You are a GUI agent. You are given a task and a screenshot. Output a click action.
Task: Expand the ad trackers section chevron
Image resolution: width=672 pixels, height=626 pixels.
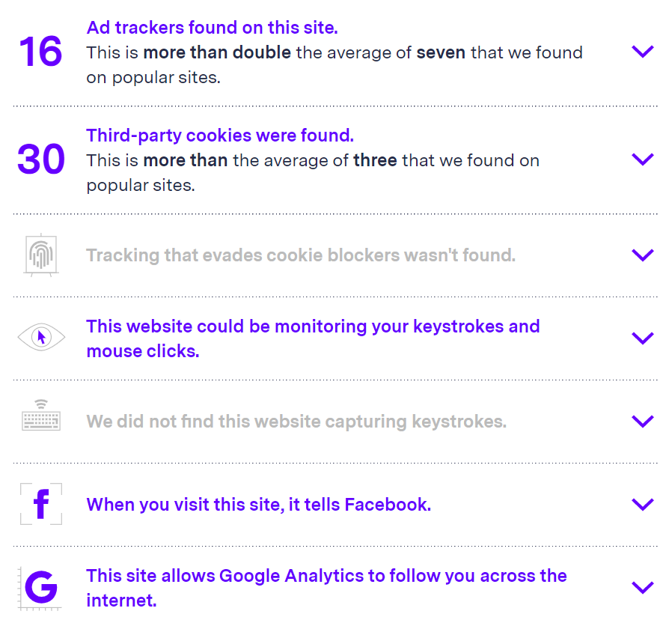[643, 52]
